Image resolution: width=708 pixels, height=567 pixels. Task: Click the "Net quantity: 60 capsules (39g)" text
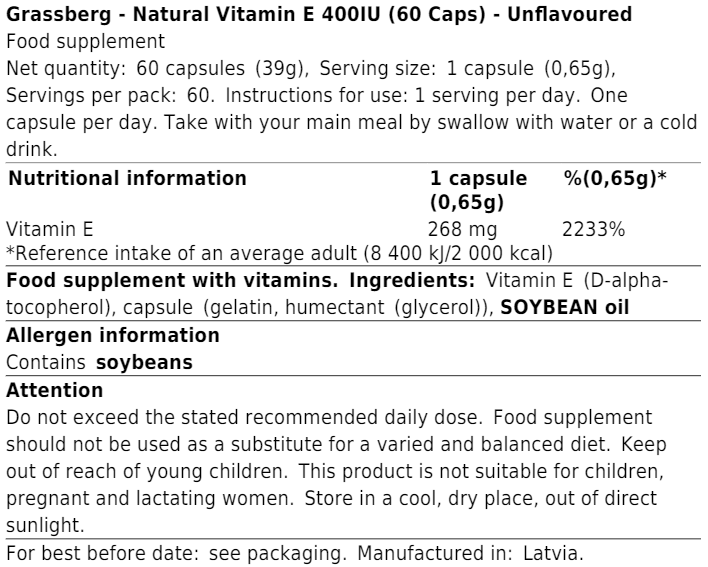157,69
